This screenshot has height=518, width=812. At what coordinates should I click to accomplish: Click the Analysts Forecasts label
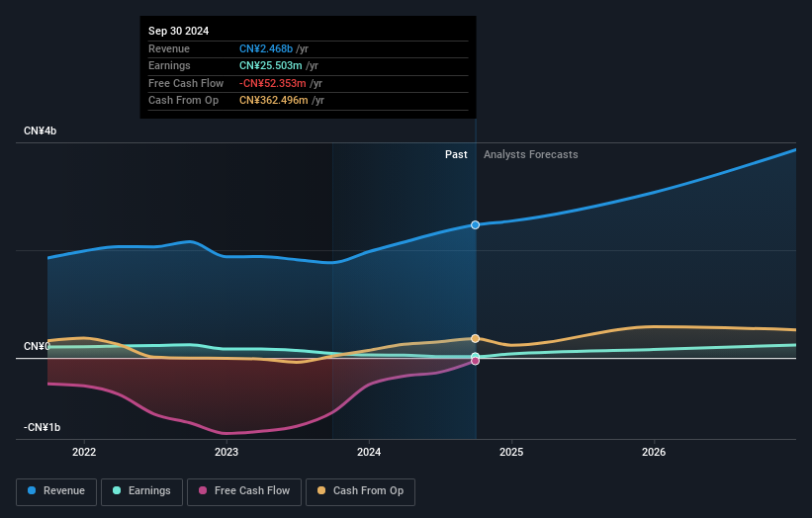tap(531, 154)
